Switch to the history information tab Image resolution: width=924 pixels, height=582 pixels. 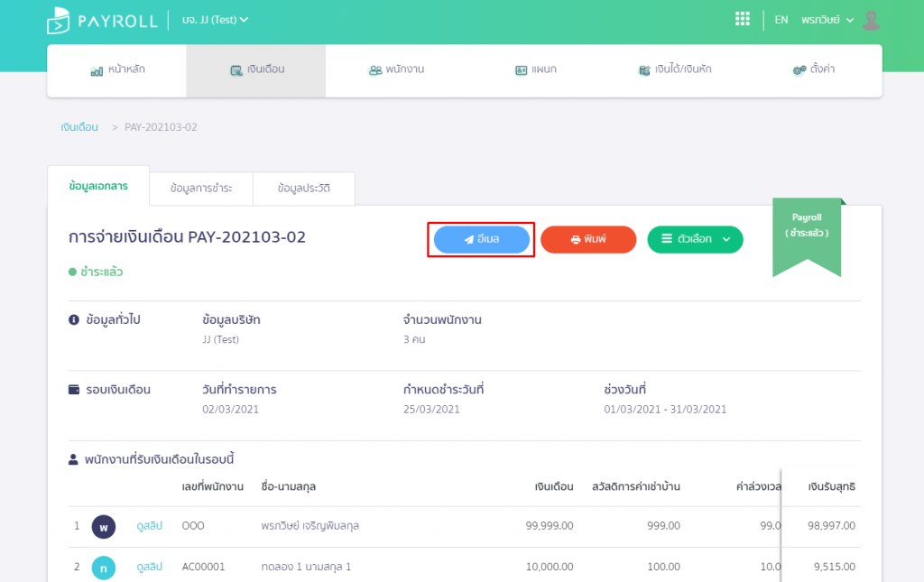click(304, 188)
